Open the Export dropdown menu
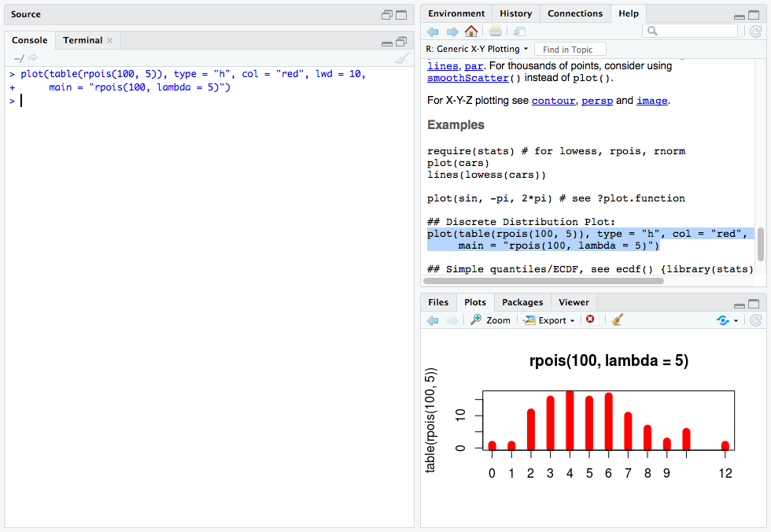Viewport: 771px width, 532px height. click(550, 320)
